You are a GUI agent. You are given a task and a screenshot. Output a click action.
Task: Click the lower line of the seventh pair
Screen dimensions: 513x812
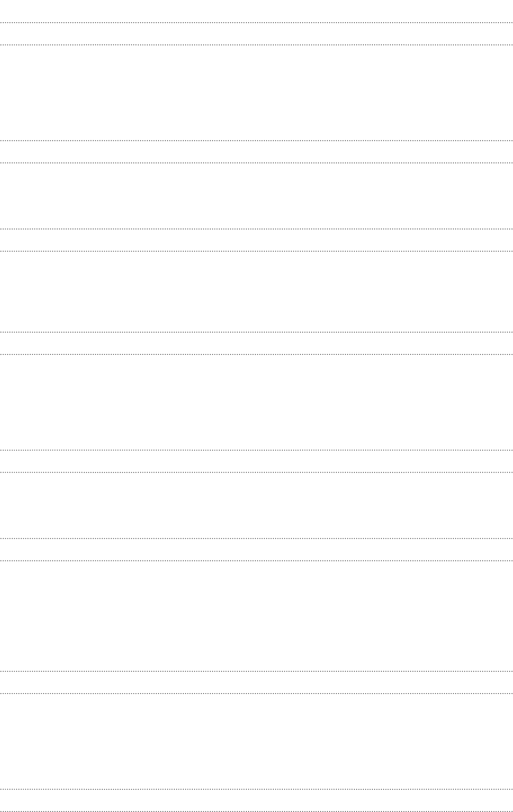click(256, 693)
